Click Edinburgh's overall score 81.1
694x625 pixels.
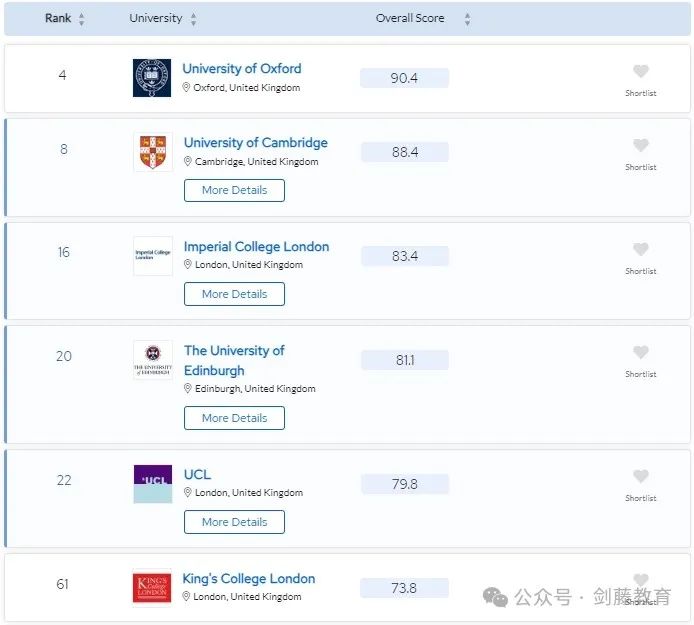tap(405, 360)
